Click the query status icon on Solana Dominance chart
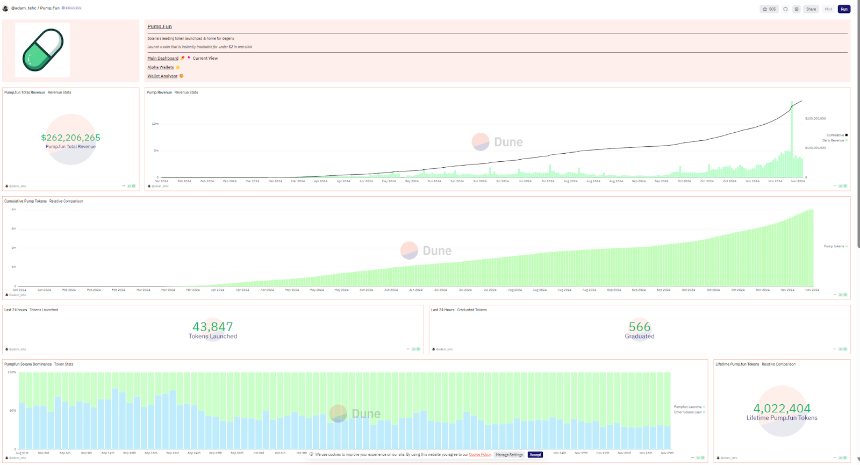The image size is (860, 465). coord(702,457)
